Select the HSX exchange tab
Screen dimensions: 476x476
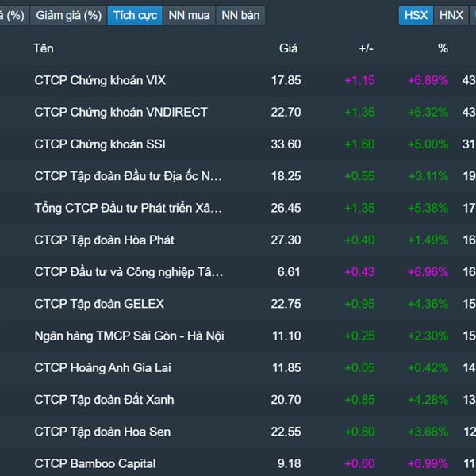pos(416,15)
